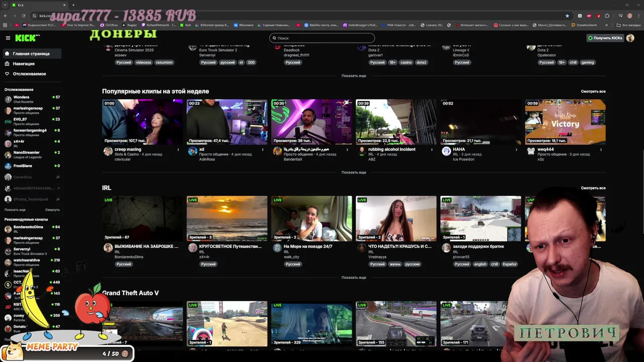Click the Получить KICKs button
The image size is (644, 362).
[605, 38]
